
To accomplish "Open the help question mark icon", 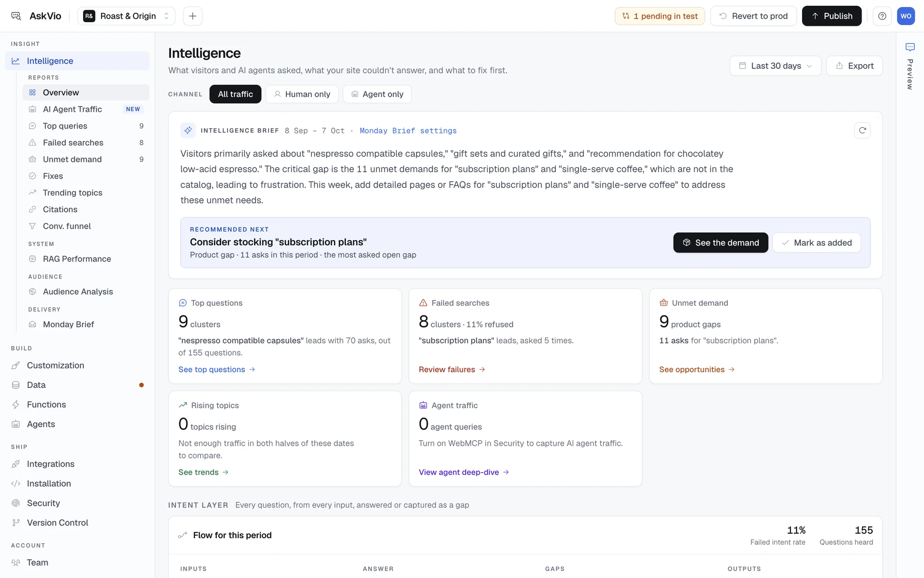I will 882,16.
